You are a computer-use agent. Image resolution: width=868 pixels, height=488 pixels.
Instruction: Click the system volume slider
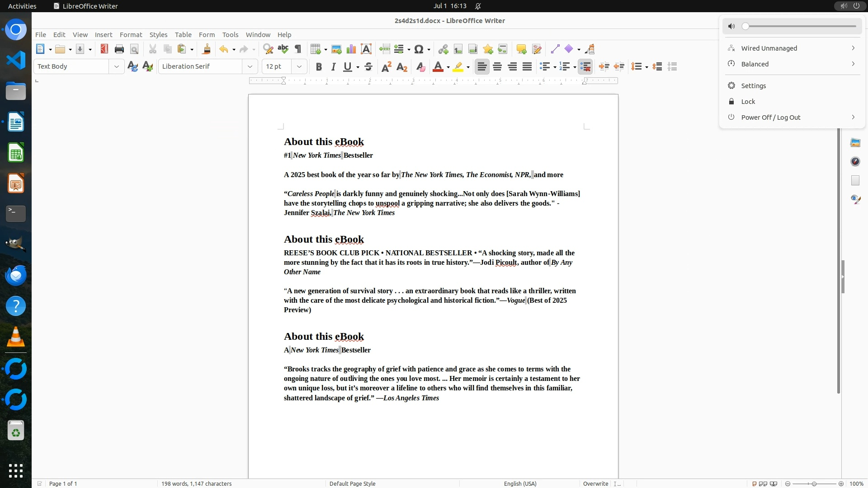tap(800, 26)
